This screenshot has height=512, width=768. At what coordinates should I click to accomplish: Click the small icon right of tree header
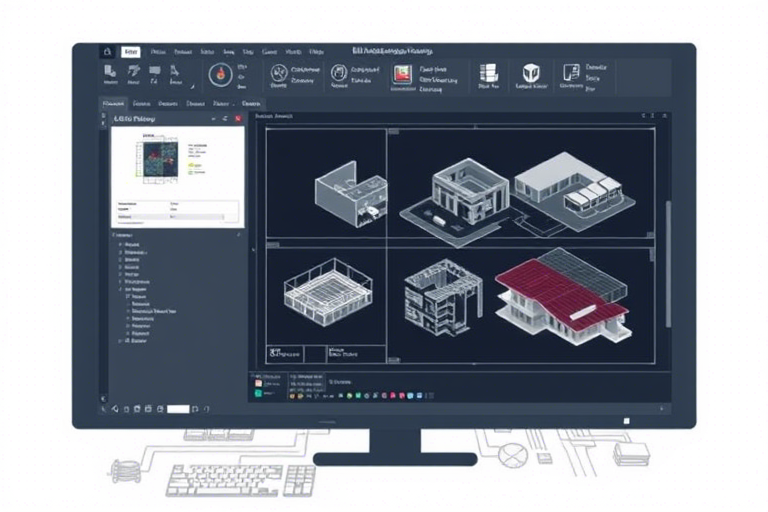239,235
